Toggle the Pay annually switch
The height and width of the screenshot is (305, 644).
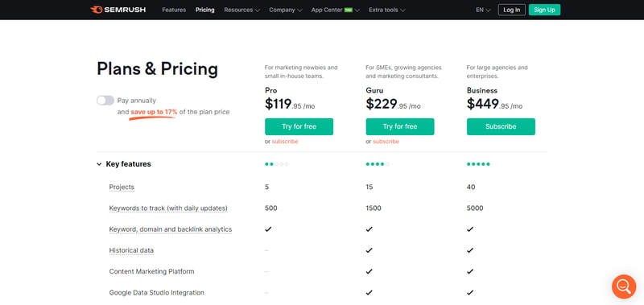pyautogui.click(x=105, y=101)
